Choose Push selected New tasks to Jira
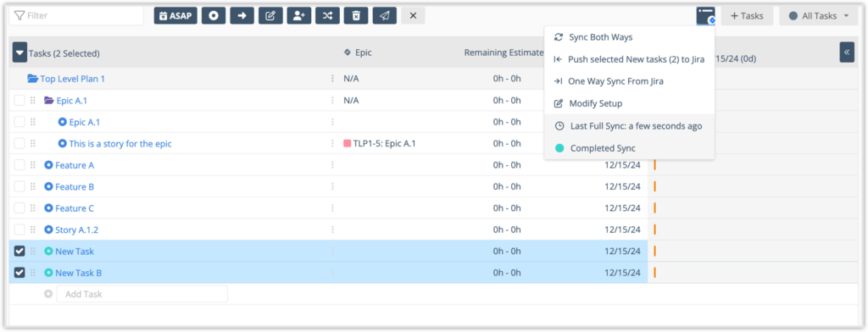This screenshot has width=868, height=332. click(x=630, y=59)
